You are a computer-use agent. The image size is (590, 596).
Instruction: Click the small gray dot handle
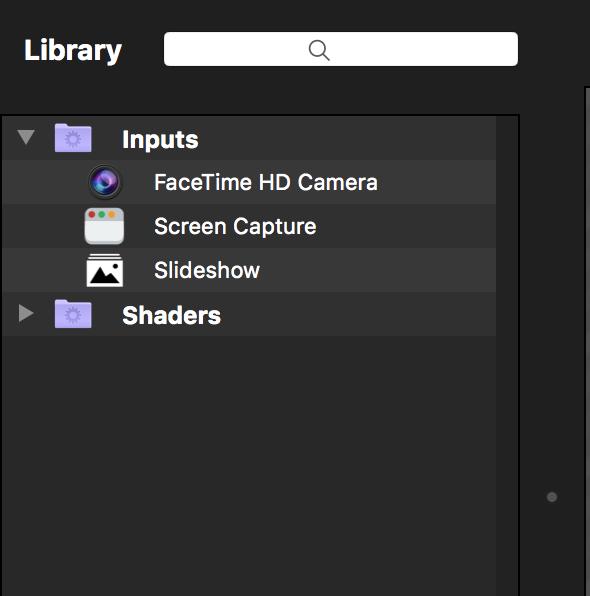[x=552, y=497]
